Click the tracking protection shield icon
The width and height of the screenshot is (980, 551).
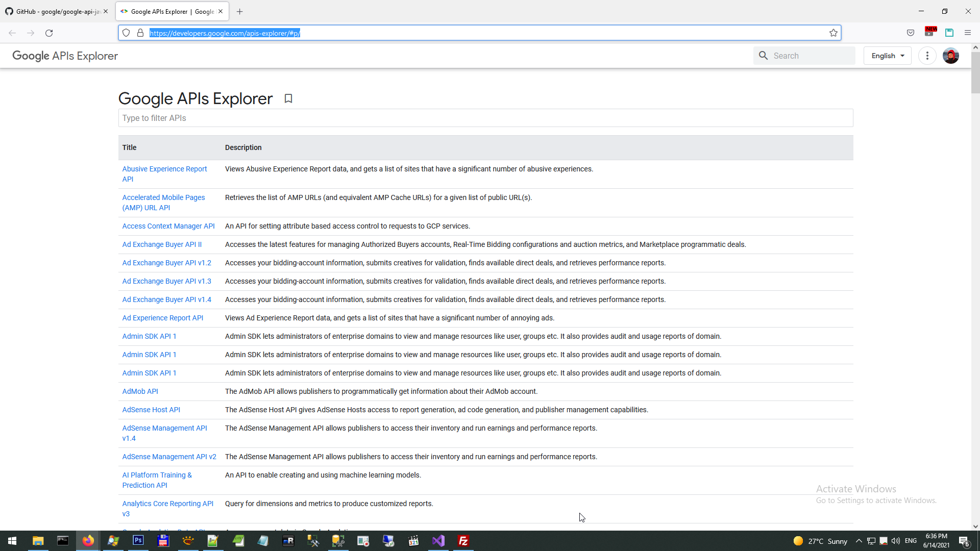[x=126, y=33]
